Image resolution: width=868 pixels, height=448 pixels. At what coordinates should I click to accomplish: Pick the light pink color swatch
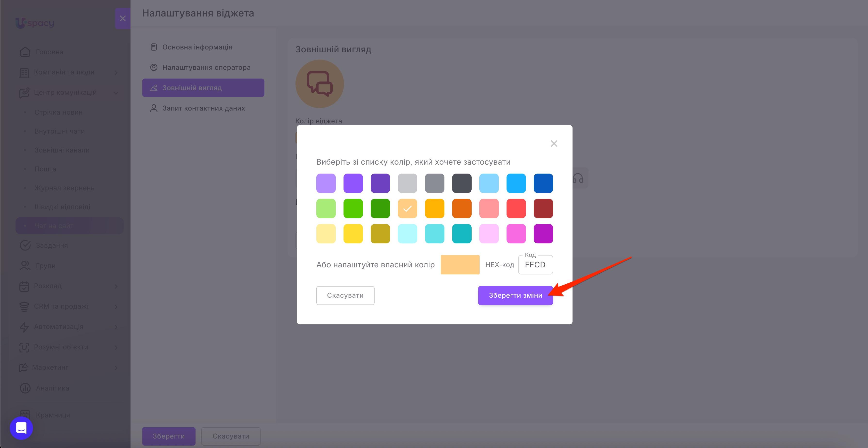pyautogui.click(x=489, y=234)
